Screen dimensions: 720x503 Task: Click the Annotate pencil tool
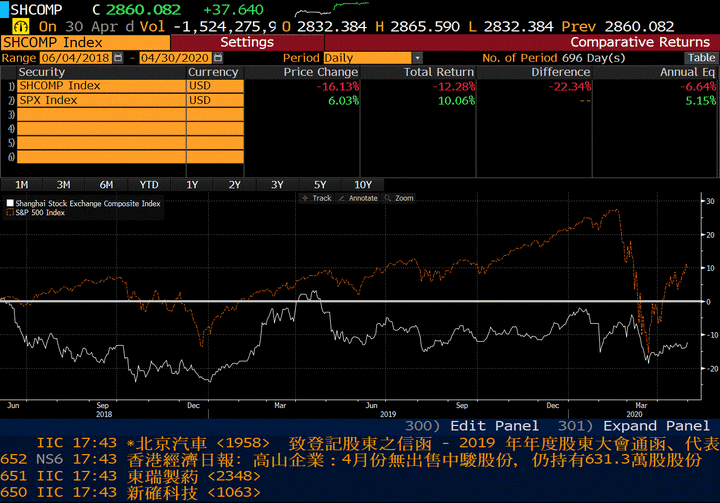click(358, 198)
